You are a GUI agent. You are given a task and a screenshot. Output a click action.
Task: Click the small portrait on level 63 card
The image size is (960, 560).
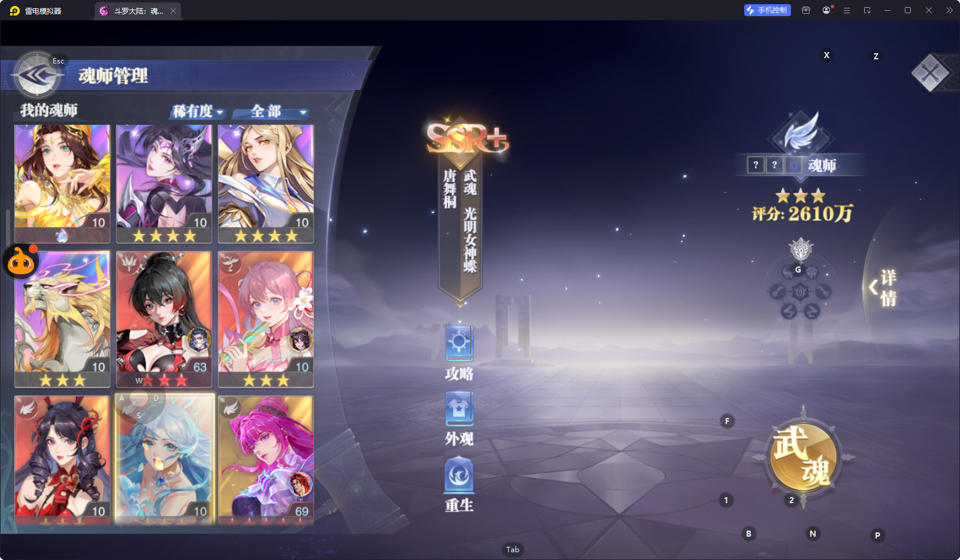[198, 340]
